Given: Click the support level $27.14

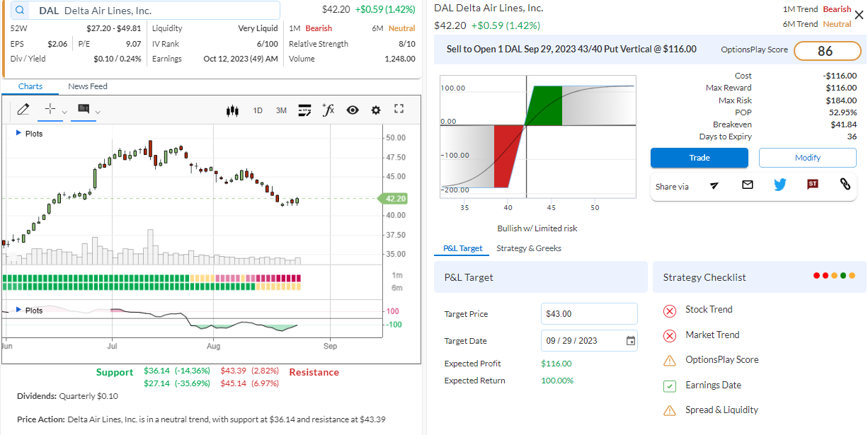Looking at the screenshot, I should pyautogui.click(x=156, y=383).
